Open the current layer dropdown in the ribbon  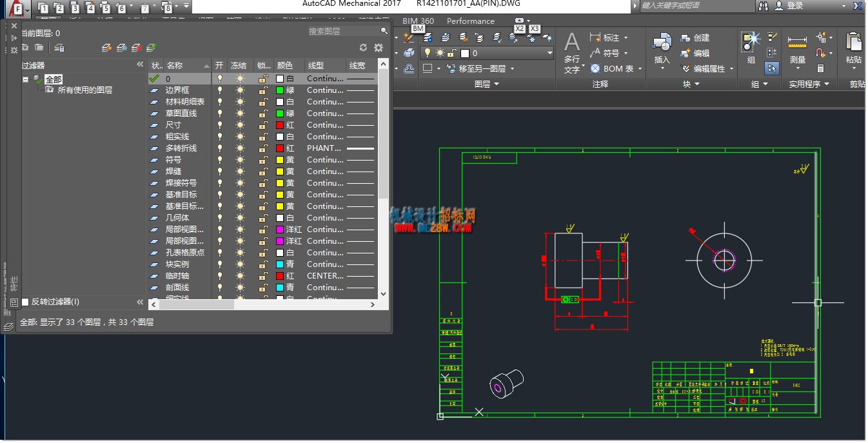click(487, 53)
